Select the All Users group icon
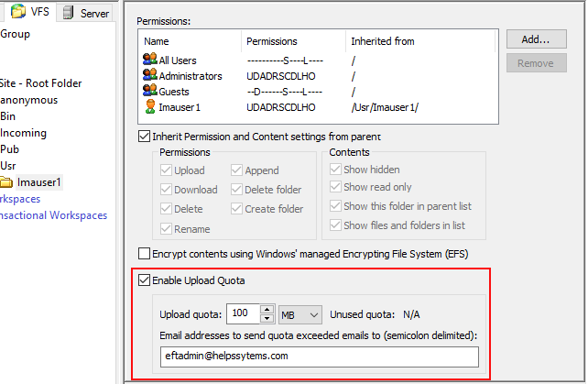The image size is (588, 384). click(x=150, y=60)
